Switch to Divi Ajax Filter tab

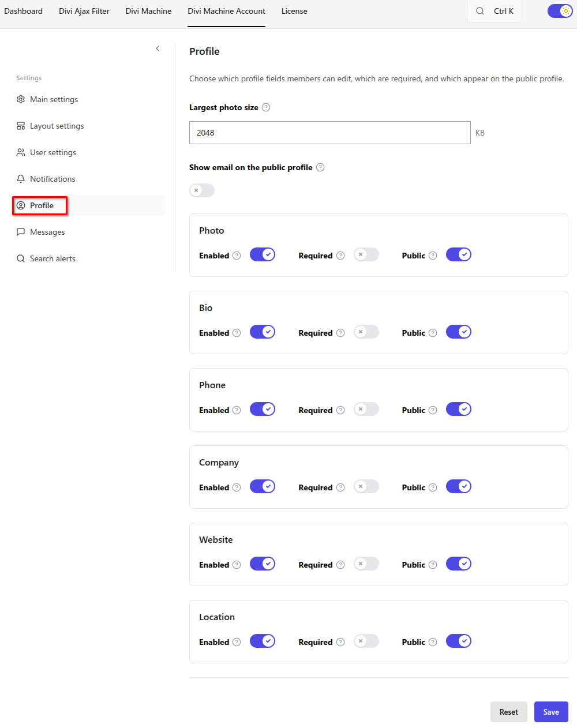(x=84, y=11)
